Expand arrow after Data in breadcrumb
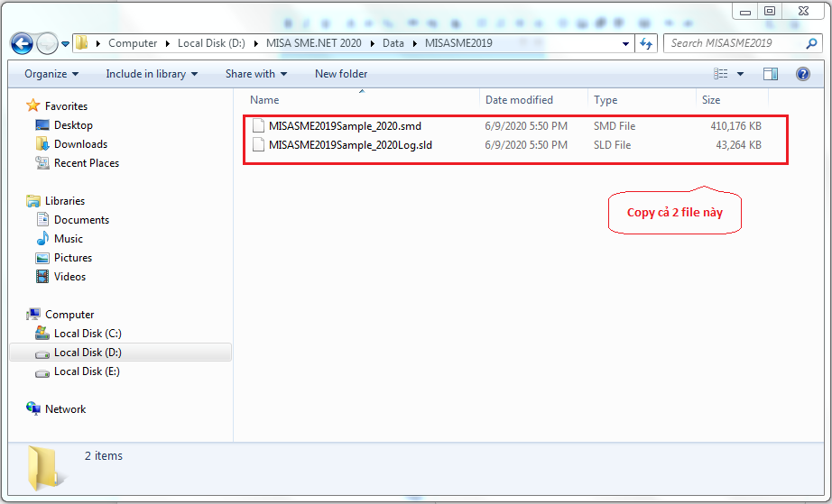Screen dimensions: 832x504 (414, 43)
